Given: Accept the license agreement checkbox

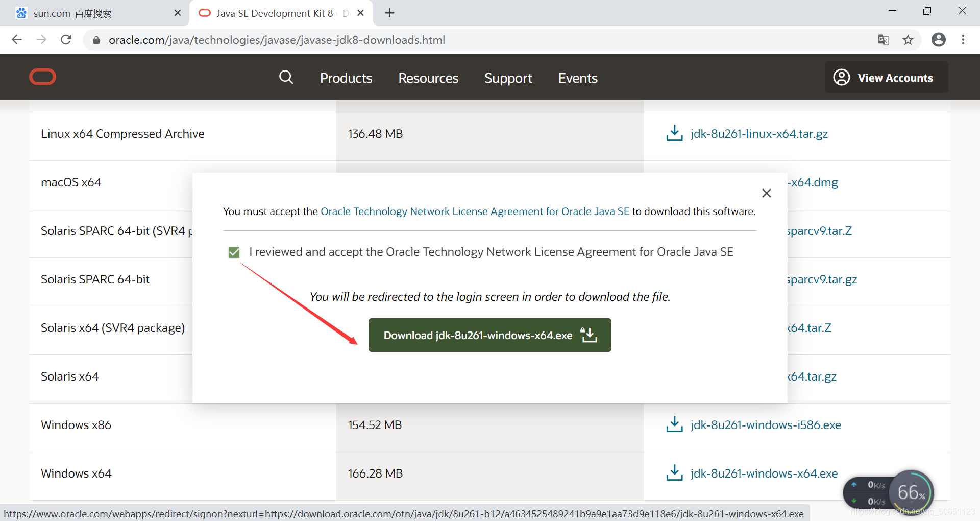Looking at the screenshot, I should point(234,252).
